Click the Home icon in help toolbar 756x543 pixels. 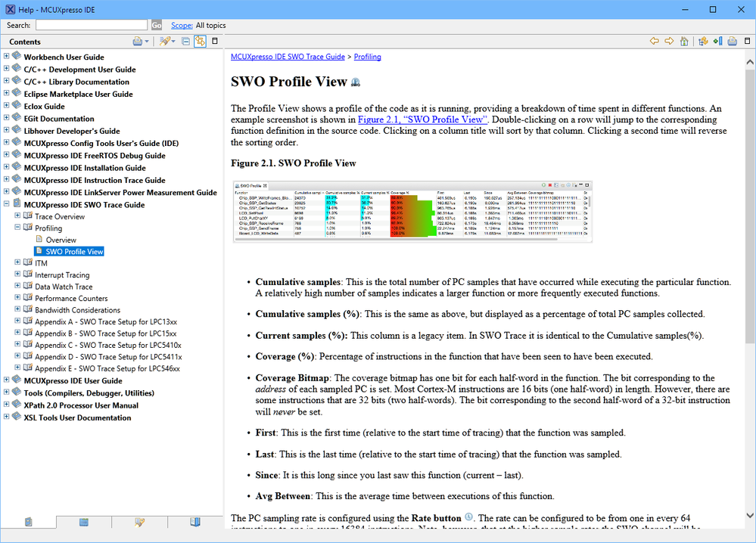pos(684,41)
